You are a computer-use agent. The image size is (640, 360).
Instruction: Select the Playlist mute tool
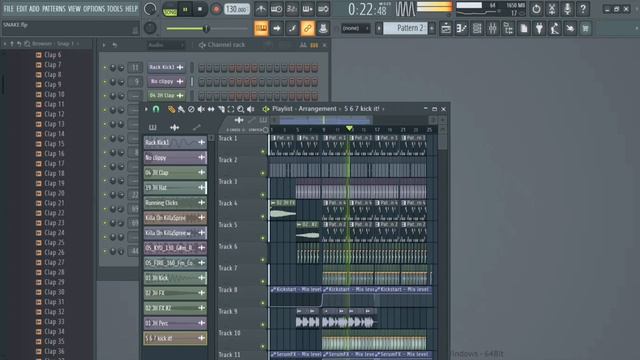pos(201,109)
